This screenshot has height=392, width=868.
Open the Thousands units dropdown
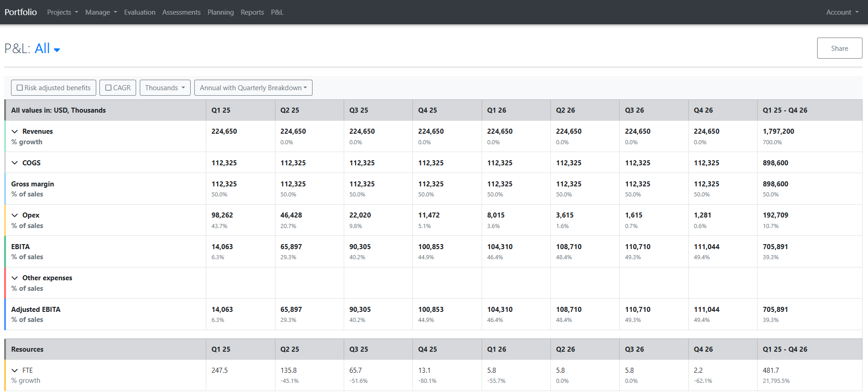coord(165,88)
